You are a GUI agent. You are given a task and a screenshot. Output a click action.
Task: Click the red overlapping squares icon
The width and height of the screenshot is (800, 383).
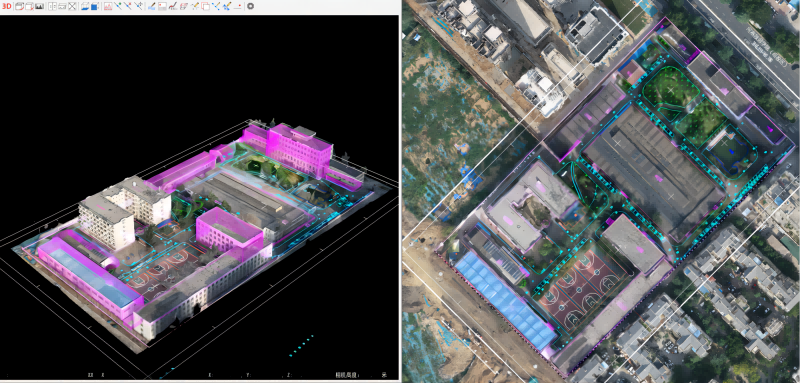[205, 6]
